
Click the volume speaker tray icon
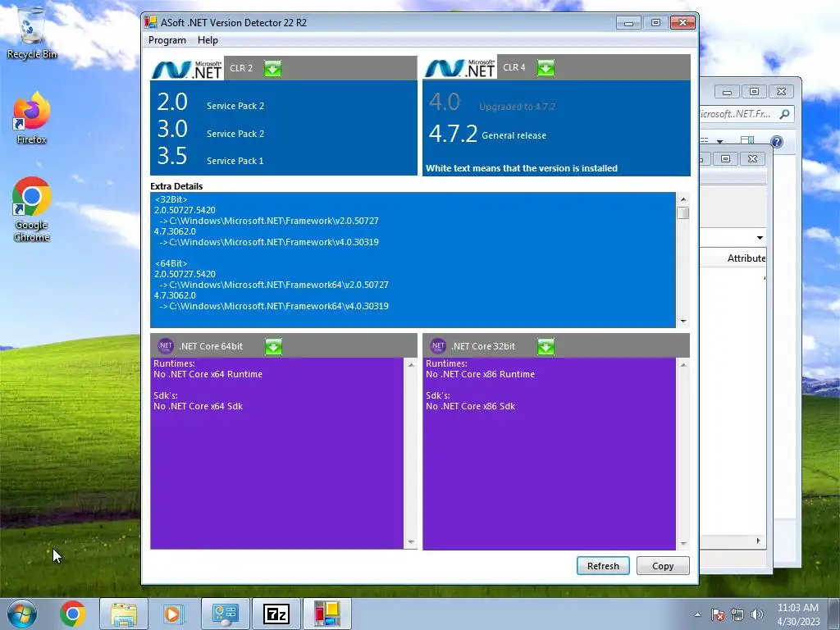coord(757,614)
